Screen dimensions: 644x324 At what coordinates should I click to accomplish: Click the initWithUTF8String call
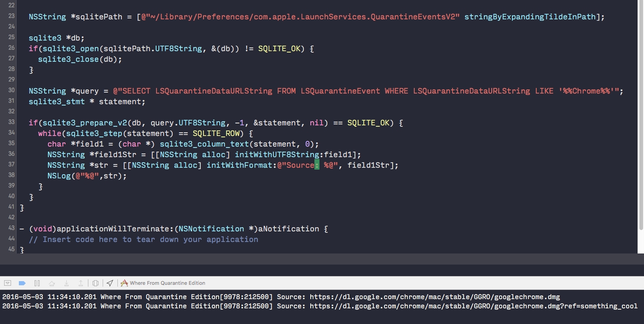tap(277, 154)
